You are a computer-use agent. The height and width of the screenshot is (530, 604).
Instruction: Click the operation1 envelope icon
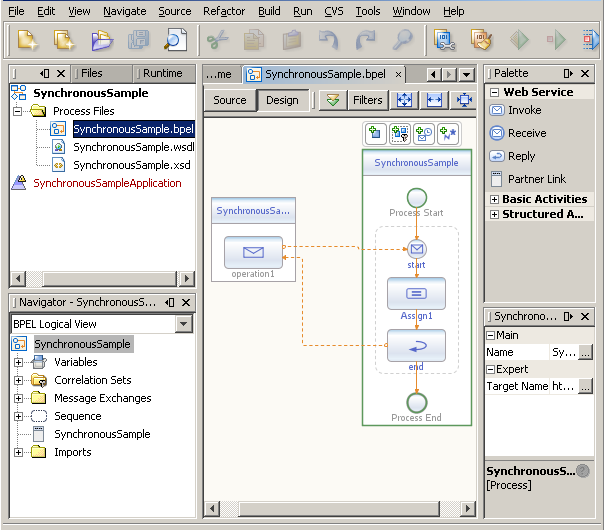(x=253, y=252)
